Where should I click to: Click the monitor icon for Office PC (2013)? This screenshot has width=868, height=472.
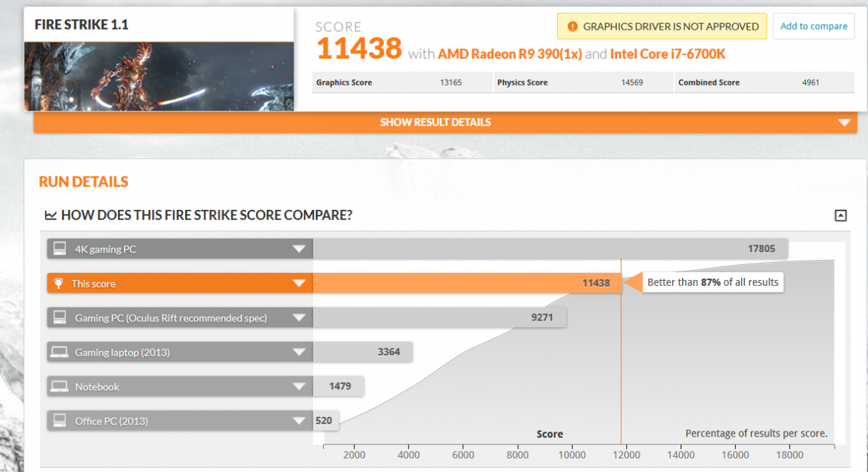pyautogui.click(x=60, y=421)
